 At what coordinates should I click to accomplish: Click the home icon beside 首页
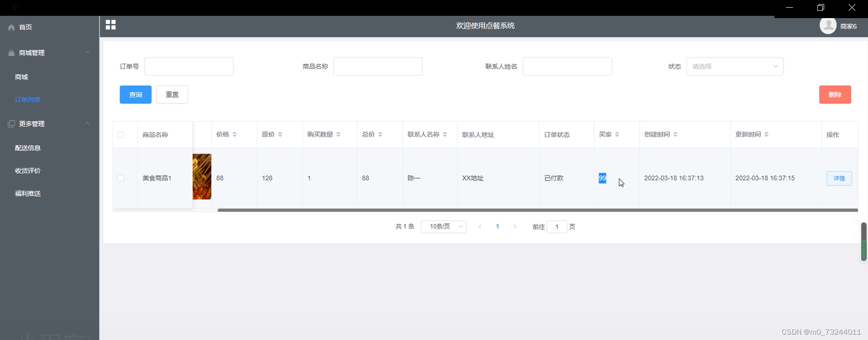tap(11, 27)
